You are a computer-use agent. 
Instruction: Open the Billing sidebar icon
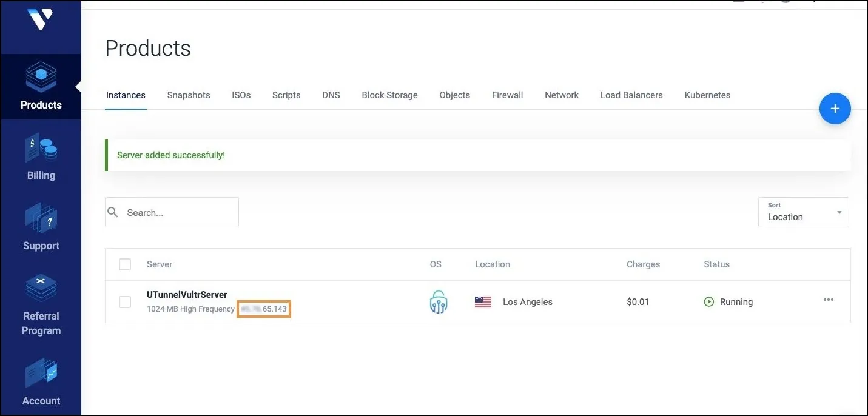tap(41, 148)
